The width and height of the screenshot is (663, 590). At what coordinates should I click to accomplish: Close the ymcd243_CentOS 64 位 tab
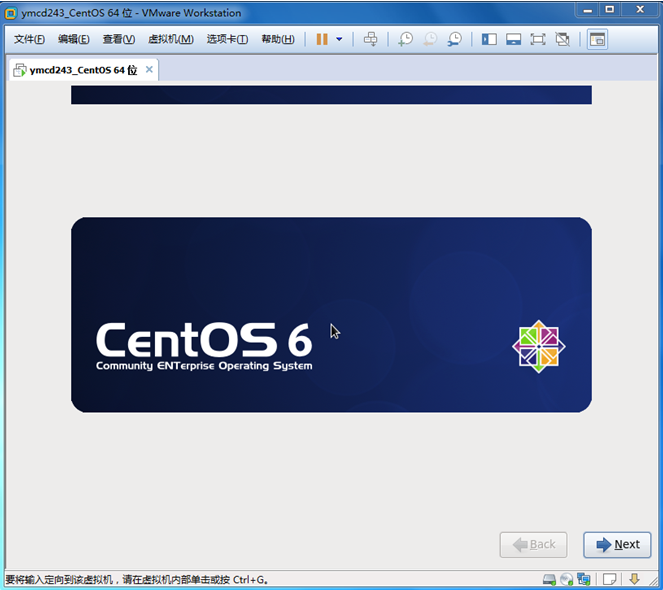pos(149,69)
